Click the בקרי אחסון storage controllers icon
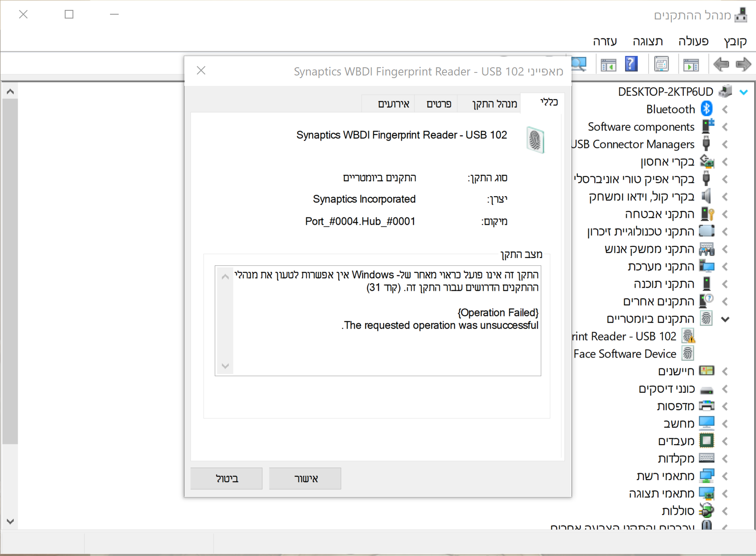This screenshot has width=756, height=556. point(707,161)
